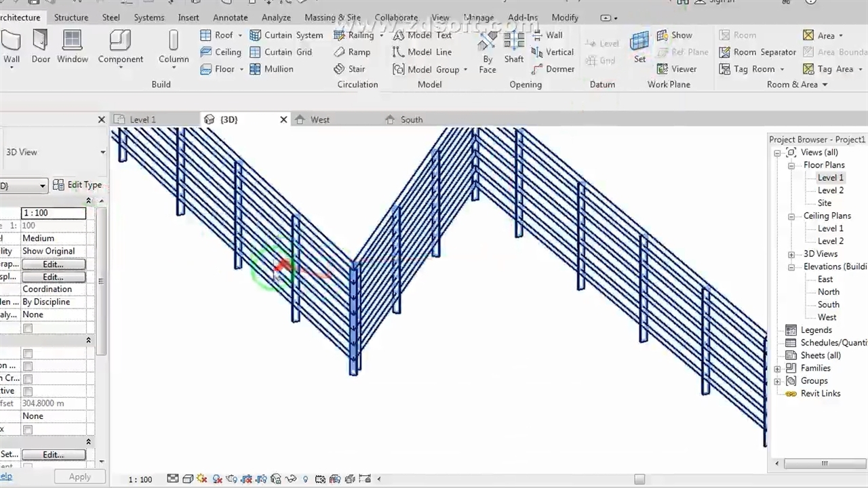Select the Door tool
Screen dimensions: 868x488
point(41,46)
